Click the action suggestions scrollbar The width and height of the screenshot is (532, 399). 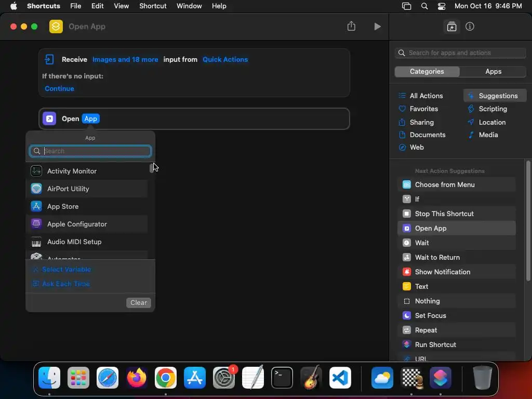[528, 220]
